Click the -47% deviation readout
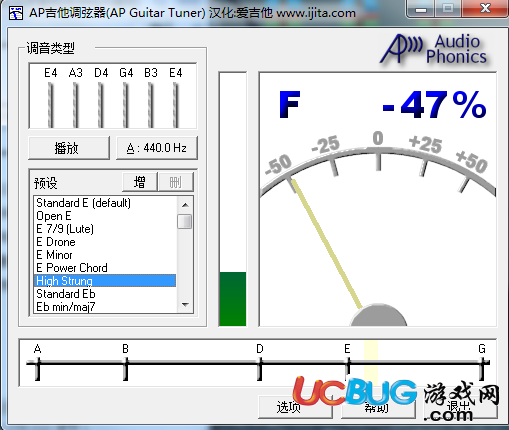 click(x=434, y=105)
